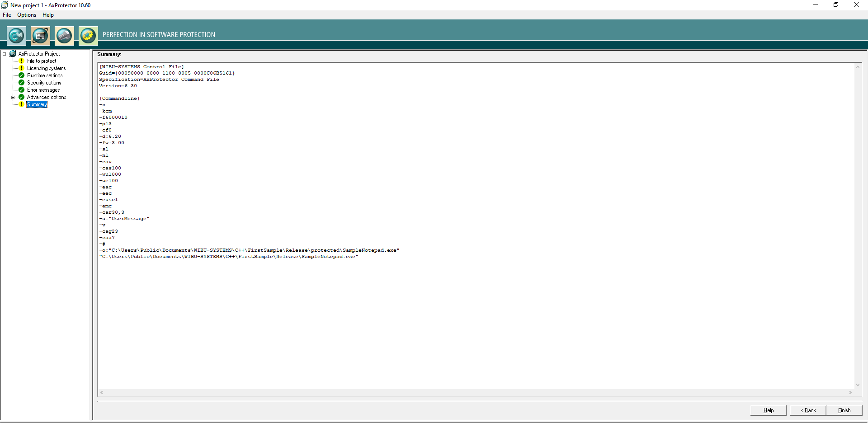
Task: Click green check icon beside Security options
Action: click(21, 83)
